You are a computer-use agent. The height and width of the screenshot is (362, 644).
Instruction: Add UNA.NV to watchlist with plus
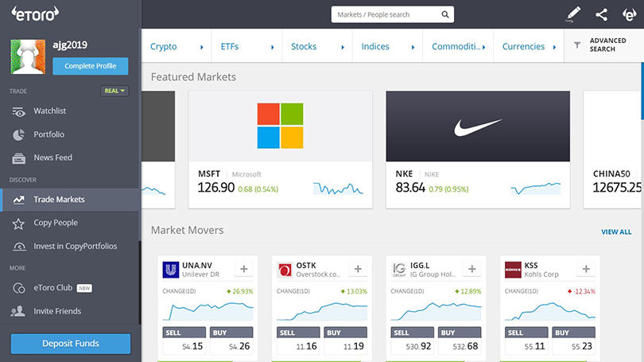(x=243, y=270)
